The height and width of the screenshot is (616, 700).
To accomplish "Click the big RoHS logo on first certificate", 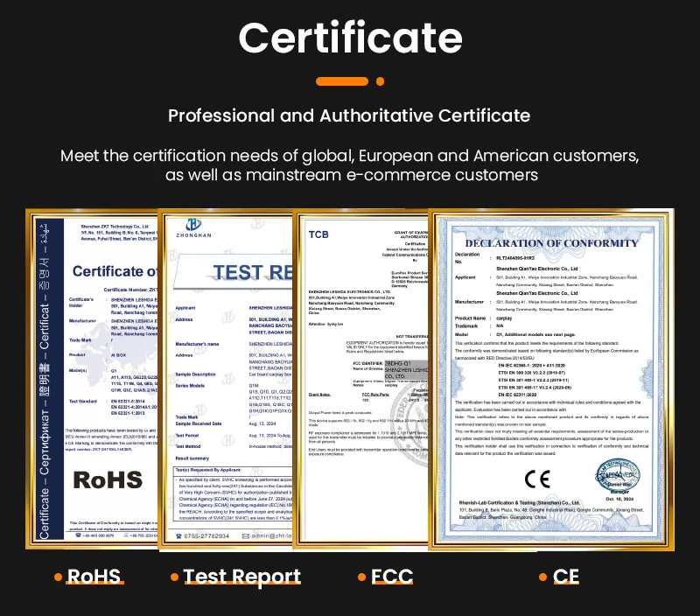I will click(108, 479).
